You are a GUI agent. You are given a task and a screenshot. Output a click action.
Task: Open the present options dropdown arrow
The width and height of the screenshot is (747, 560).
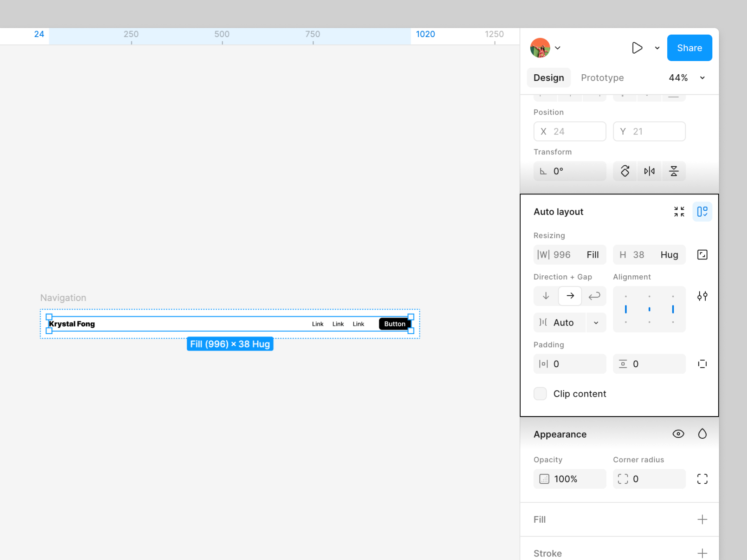pyautogui.click(x=657, y=48)
